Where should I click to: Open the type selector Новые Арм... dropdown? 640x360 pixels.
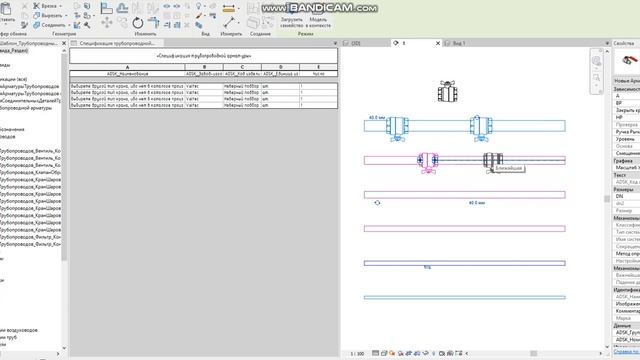click(x=627, y=81)
